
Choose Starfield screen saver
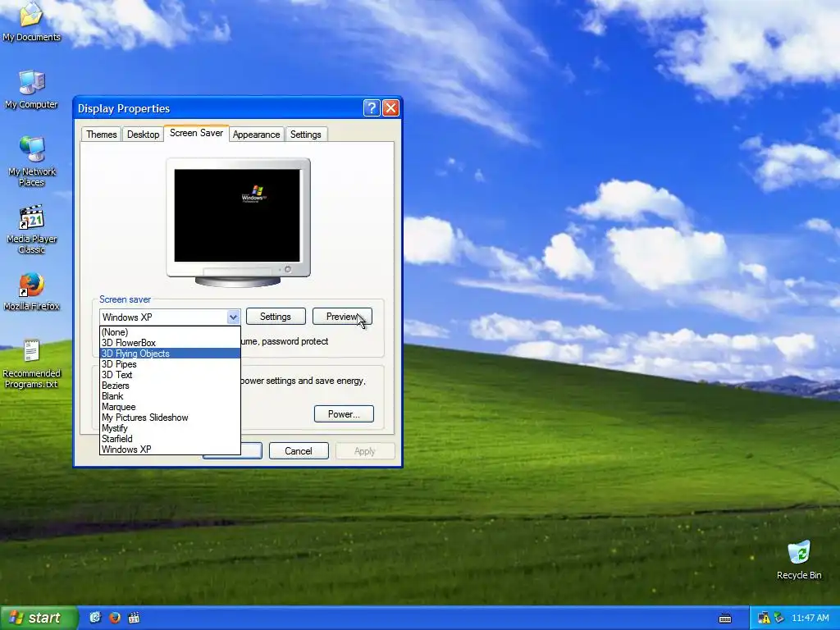coord(170,439)
